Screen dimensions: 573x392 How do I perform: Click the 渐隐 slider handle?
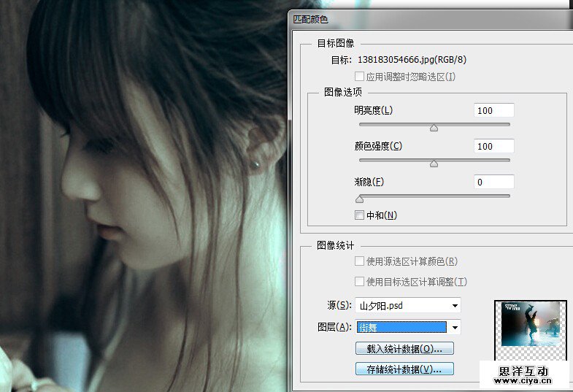359,199
